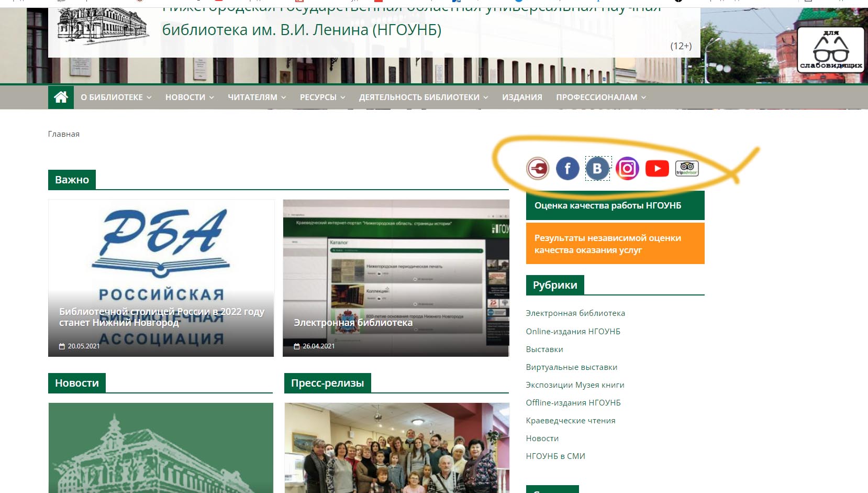Screen dimensions: 868x493
Task: Click the library building logo
Action: [103, 25]
